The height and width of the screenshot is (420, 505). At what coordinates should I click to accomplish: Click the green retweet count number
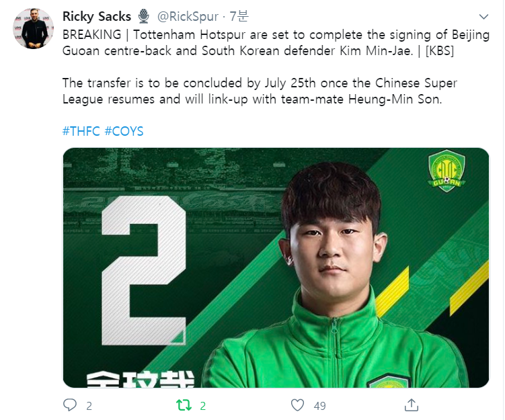pyautogui.click(x=203, y=405)
